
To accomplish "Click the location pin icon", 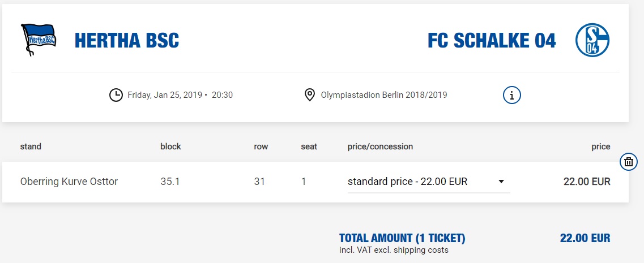I will pyautogui.click(x=309, y=95).
